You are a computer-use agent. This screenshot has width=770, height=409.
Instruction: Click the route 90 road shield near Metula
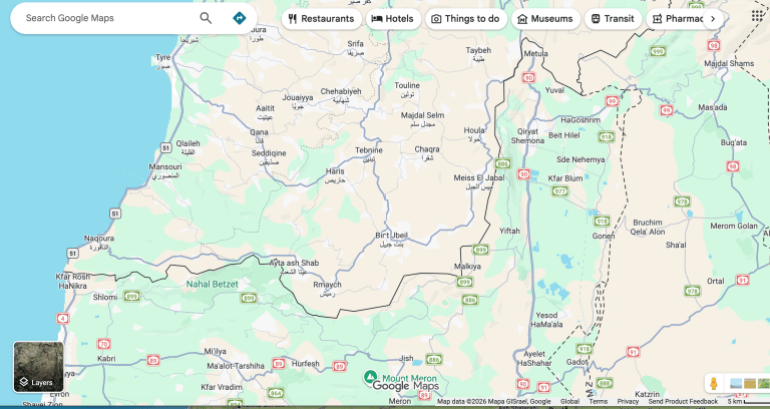point(528,77)
